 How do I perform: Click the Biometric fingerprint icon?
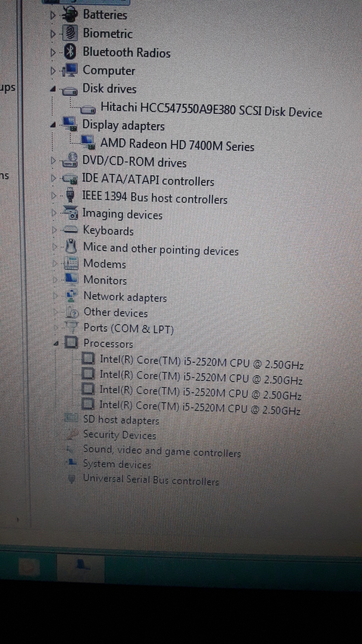pyautogui.click(x=70, y=33)
